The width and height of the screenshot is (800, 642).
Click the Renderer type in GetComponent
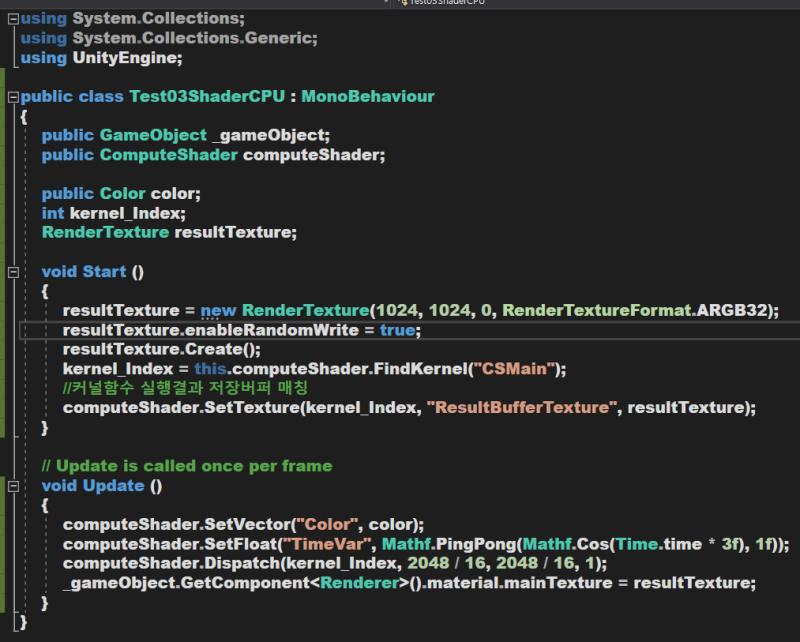(359, 582)
